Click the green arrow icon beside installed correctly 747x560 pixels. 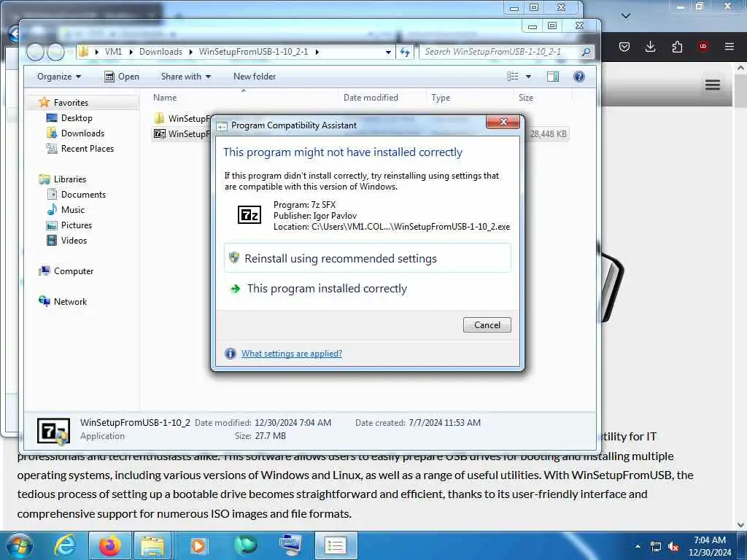tap(235, 289)
